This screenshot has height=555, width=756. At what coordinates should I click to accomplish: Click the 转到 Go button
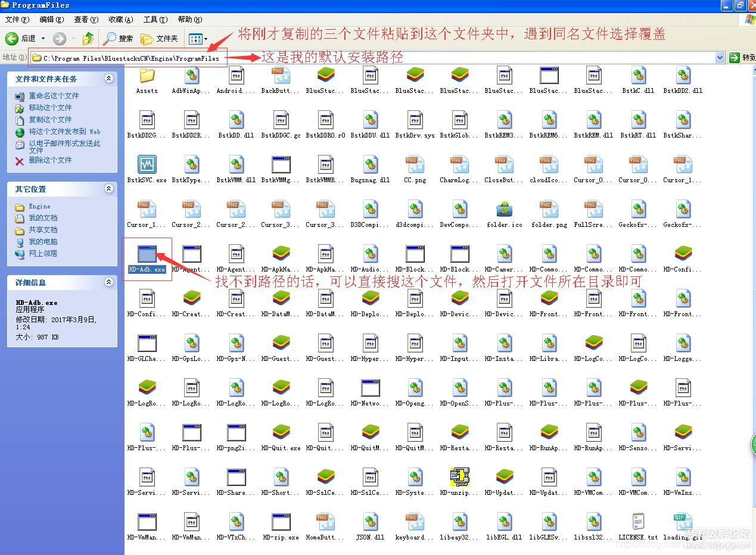point(741,58)
